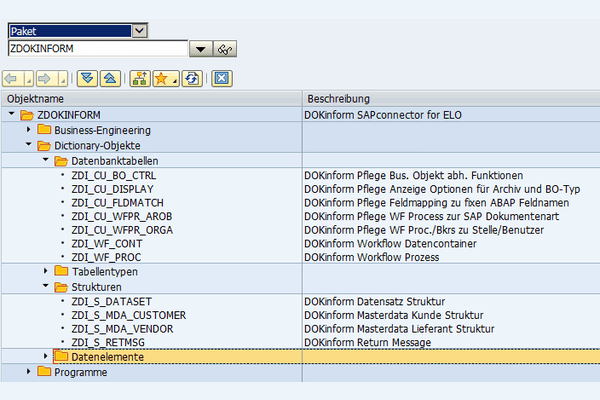Viewport: 600px width, 400px height.
Task: Click the package name input field
Action: (x=95, y=49)
